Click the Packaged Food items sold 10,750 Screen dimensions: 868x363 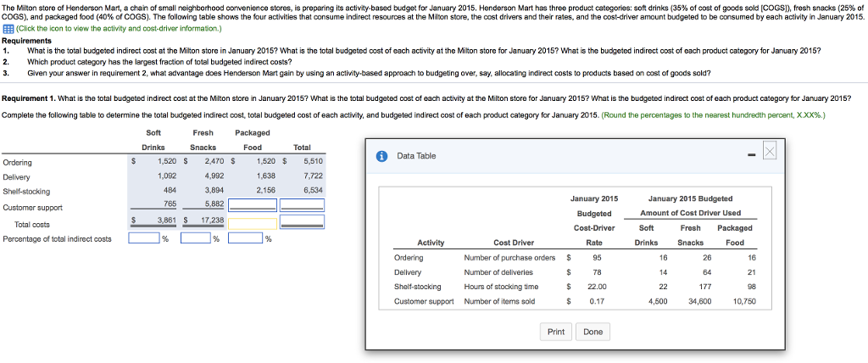point(744,301)
